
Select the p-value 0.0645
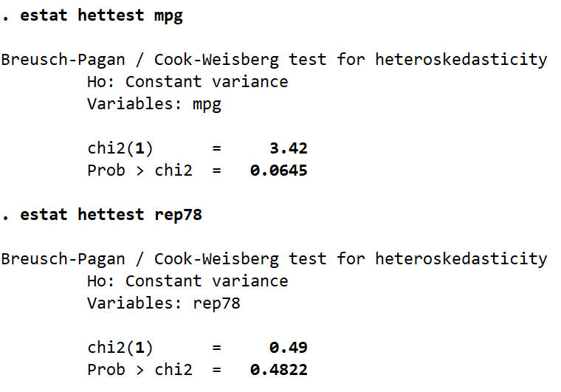coord(278,171)
